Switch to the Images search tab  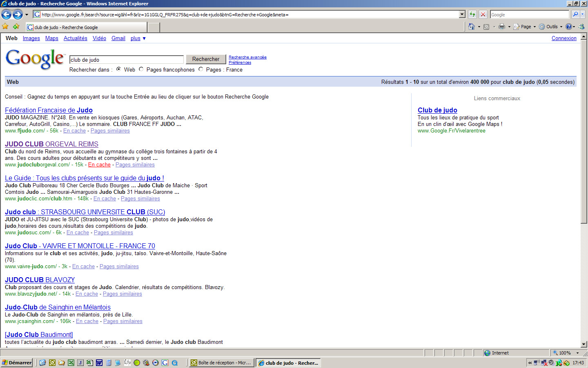[31, 38]
